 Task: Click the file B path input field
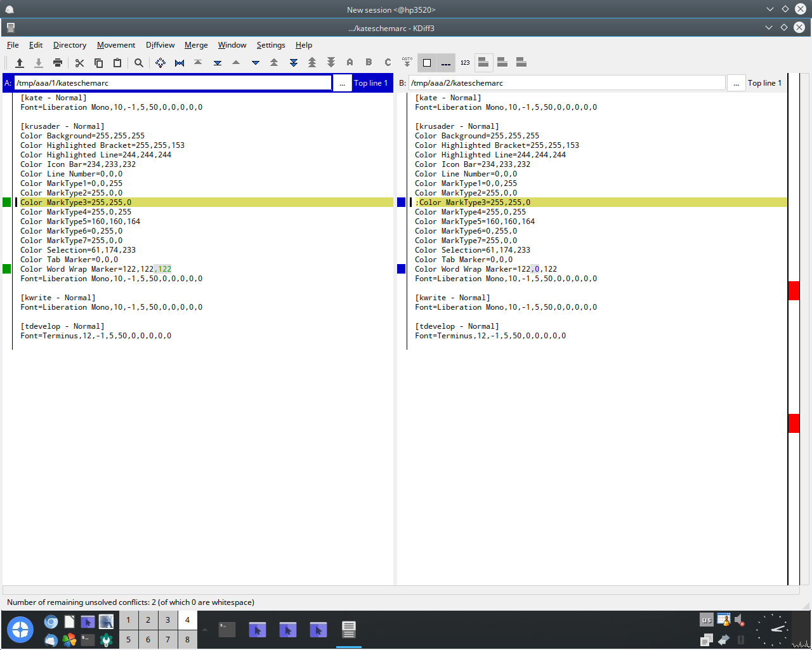tap(566, 83)
